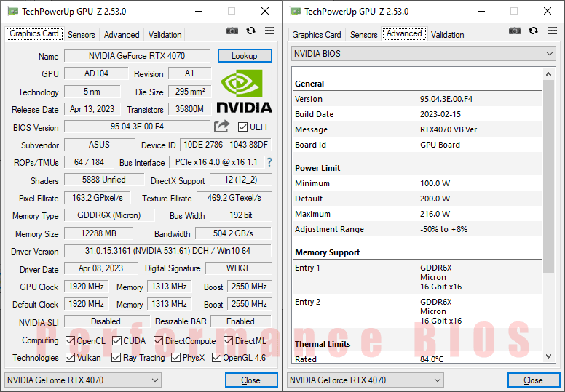Viewport: 565px width, 392px height.
Task: Click the NVIDIA logo image
Action: 245,92
